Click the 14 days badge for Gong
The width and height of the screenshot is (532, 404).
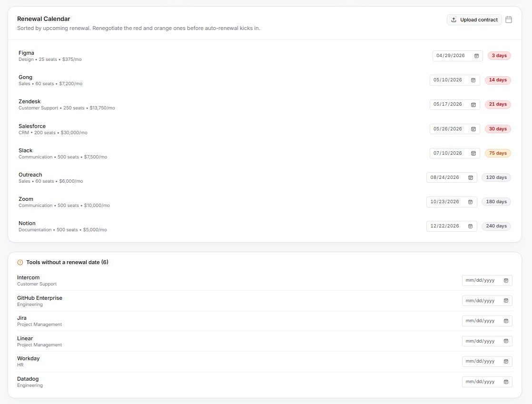pyautogui.click(x=498, y=80)
